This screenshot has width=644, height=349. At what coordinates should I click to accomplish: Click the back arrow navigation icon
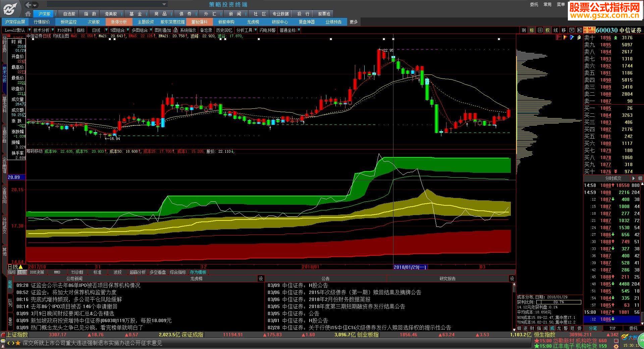click(x=29, y=5)
